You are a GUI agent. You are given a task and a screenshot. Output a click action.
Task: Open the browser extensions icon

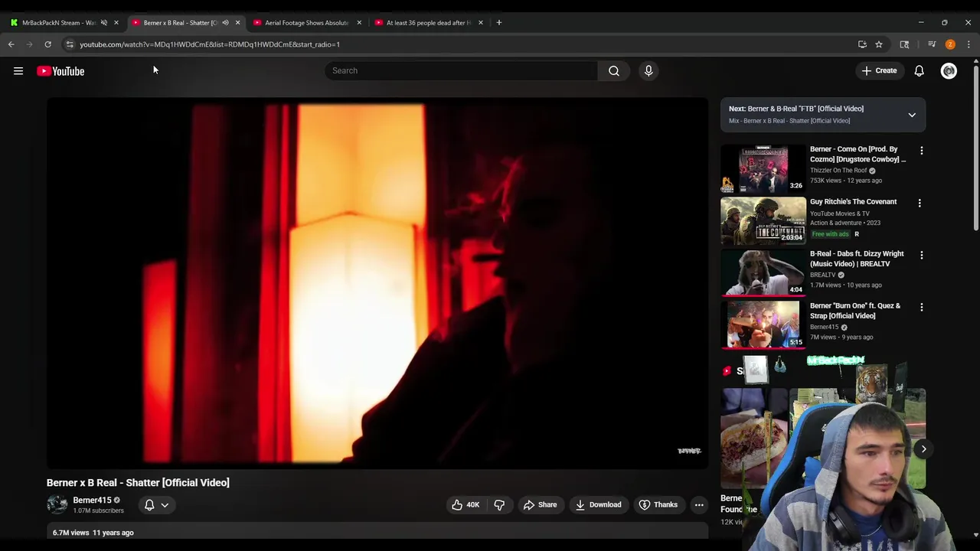(904, 44)
